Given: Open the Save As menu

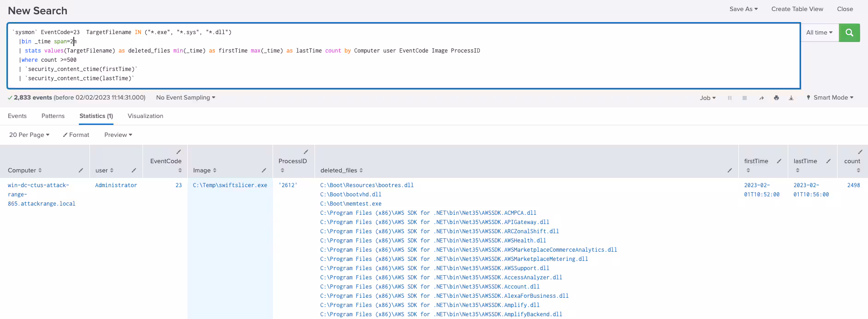Looking at the screenshot, I should click(x=743, y=9).
